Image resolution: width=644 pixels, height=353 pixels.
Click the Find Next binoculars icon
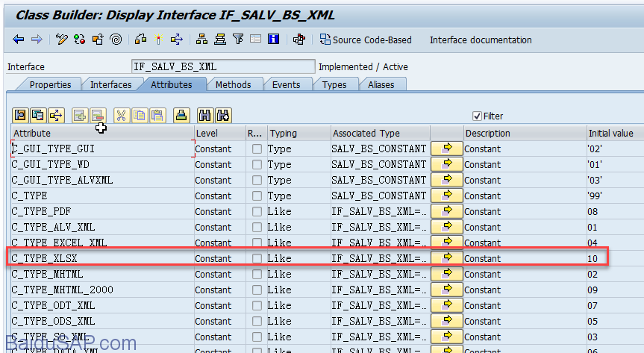tap(223, 116)
